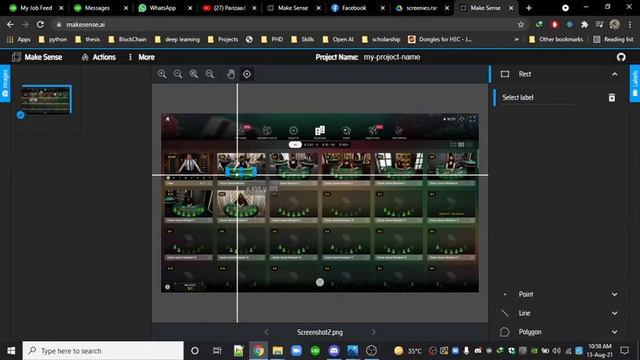Click the Labels side tab
Viewport: 640px width, 360px height.
pos(635,83)
